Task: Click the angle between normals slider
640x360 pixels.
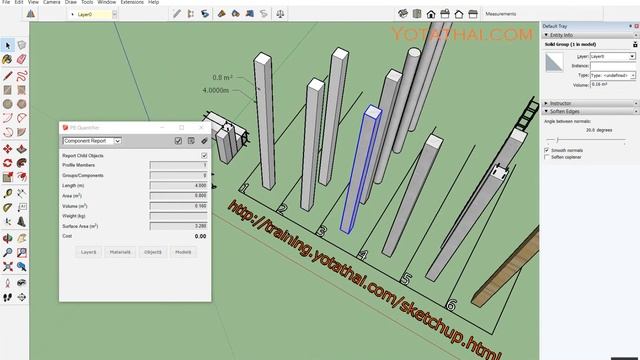Action: (586, 140)
